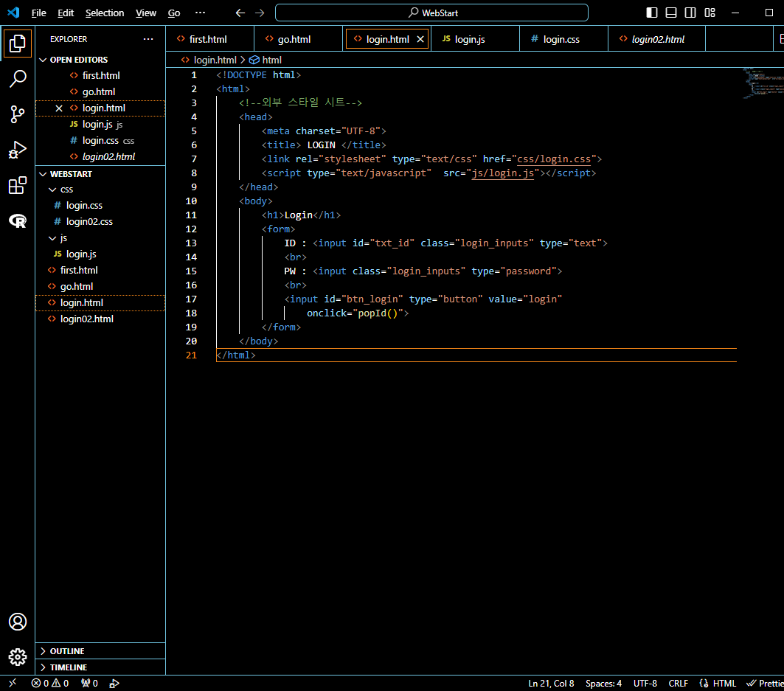Toggle the primary side bar layout icon
This screenshot has height=691, width=784.
(652, 13)
